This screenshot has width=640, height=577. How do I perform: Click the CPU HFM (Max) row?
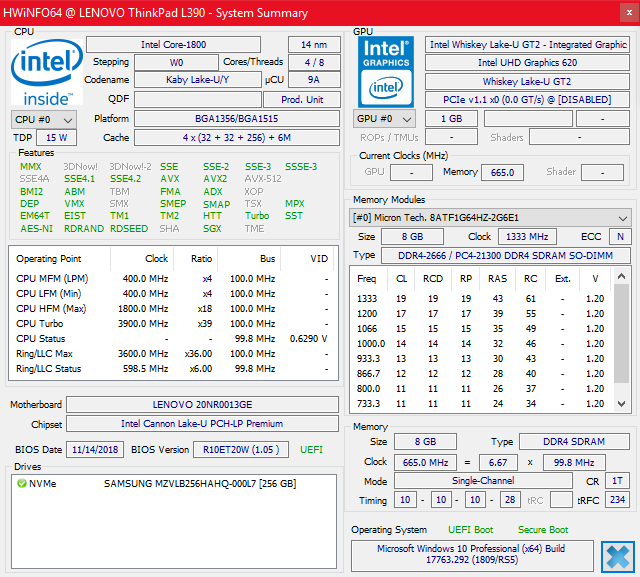tap(173, 308)
